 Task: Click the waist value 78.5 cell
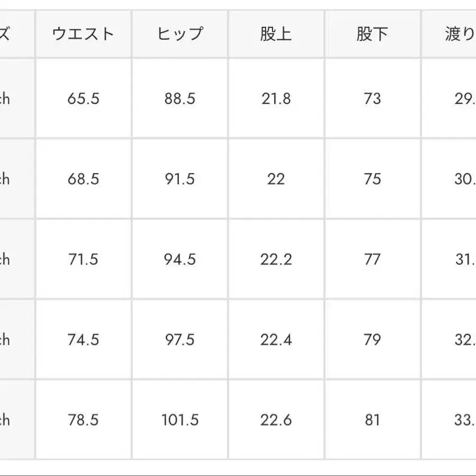[83, 419]
